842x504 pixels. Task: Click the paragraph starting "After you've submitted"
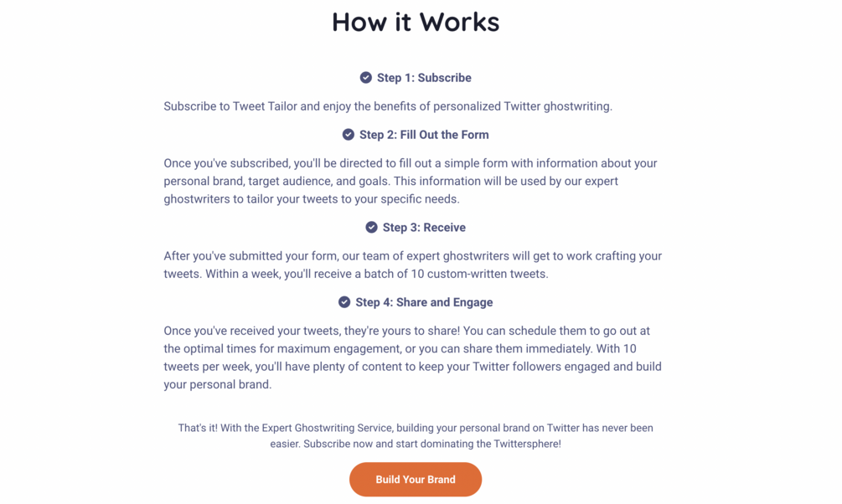tap(412, 265)
